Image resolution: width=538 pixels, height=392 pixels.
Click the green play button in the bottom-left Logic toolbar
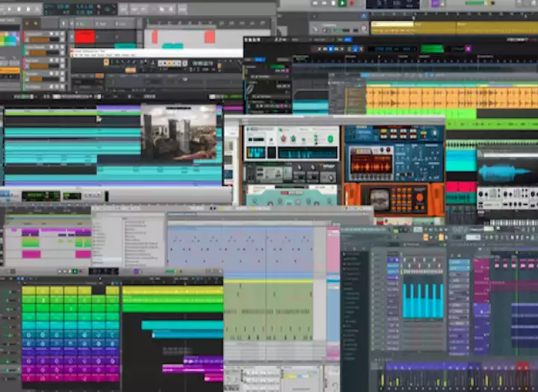click(x=75, y=271)
